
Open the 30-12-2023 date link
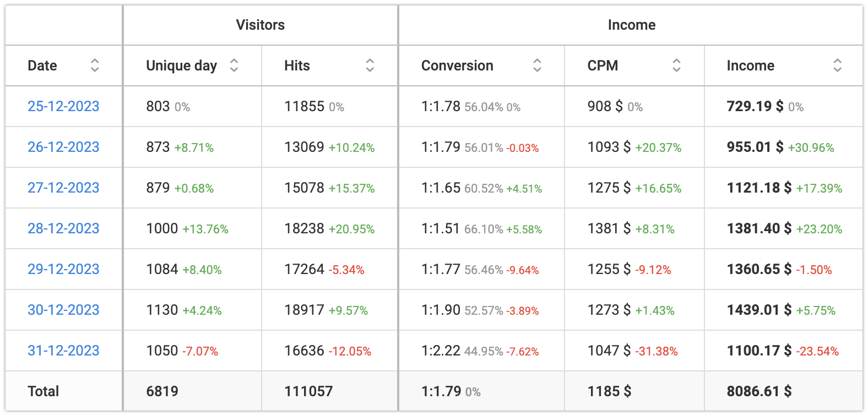[63, 310]
